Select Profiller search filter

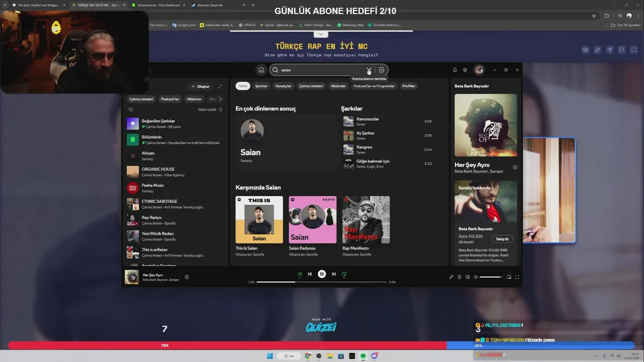tap(409, 86)
